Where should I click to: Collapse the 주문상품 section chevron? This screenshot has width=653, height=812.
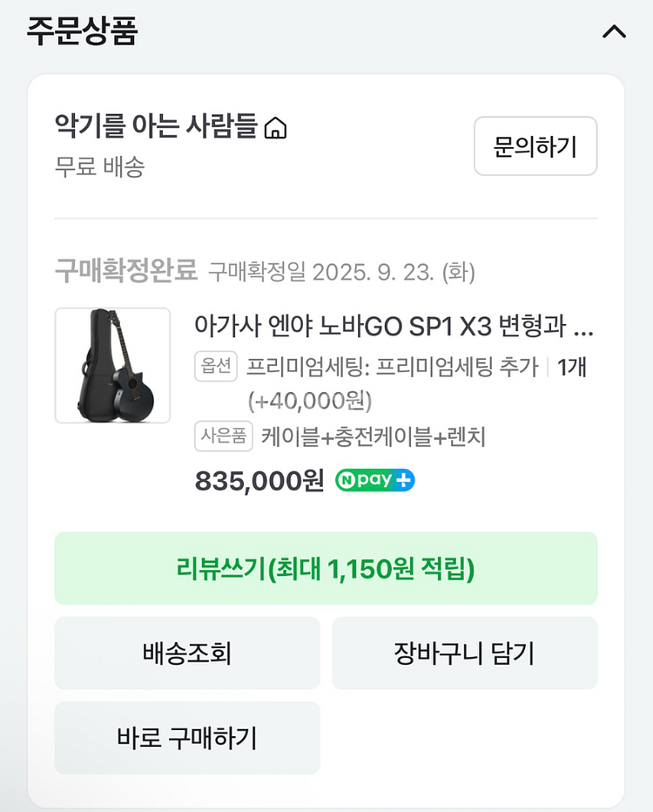[614, 32]
